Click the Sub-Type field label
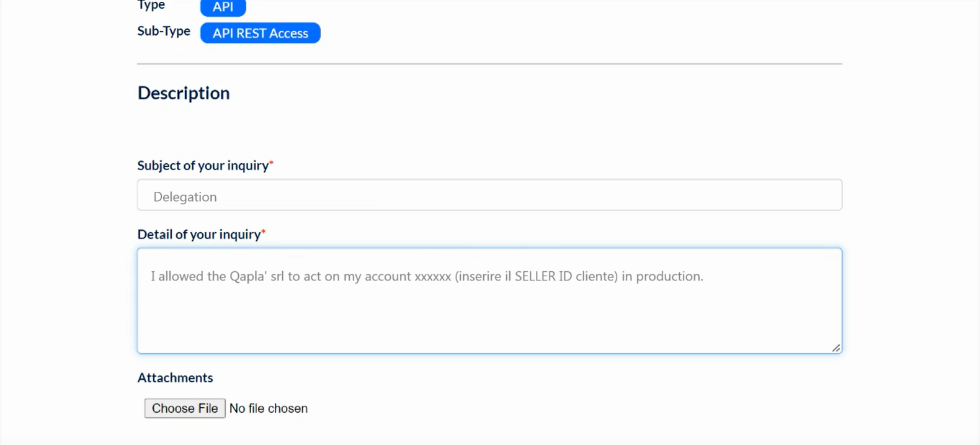Screen dimensions: 980x445 [x=164, y=31]
